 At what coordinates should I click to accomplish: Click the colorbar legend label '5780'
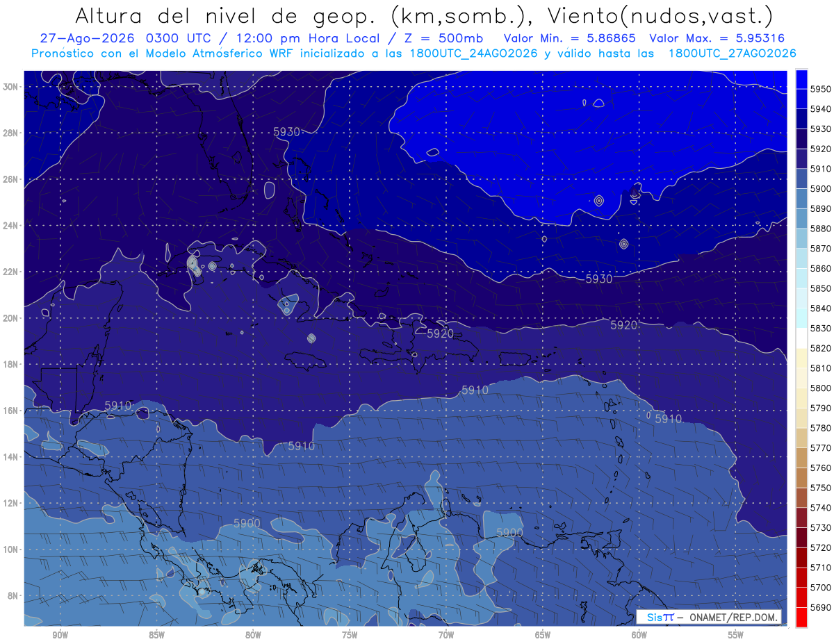(820, 428)
